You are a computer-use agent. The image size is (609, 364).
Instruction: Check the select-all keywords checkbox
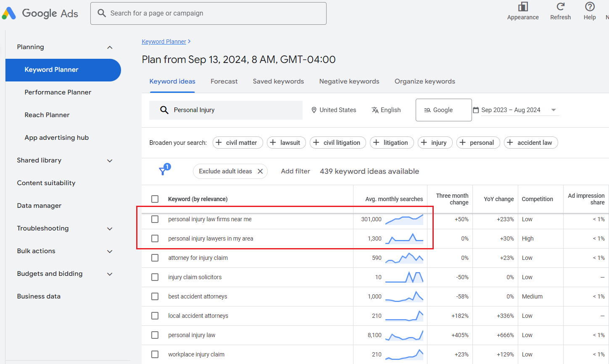155,199
